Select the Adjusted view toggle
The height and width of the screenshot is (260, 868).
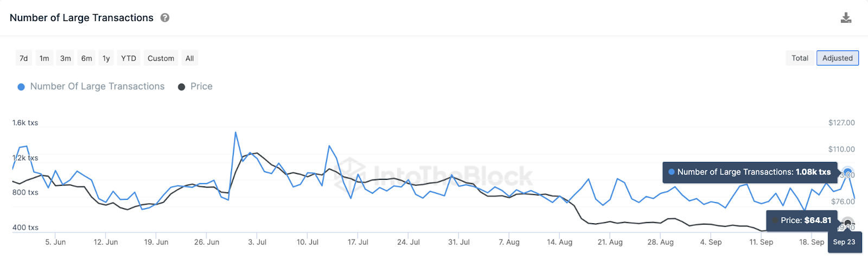[838, 58]
